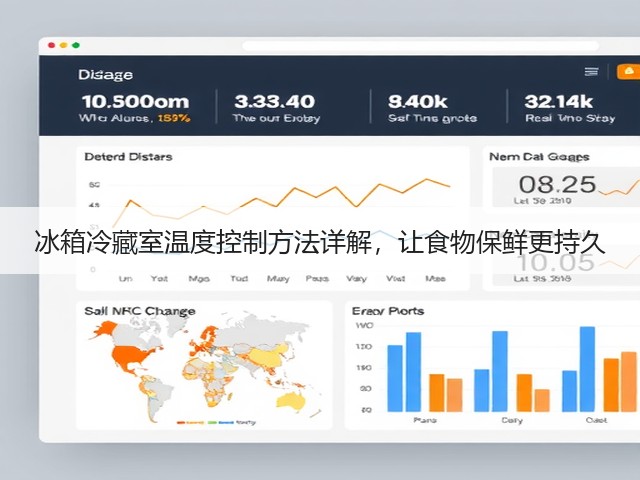The image size is (640, 480).
Task: Click the Deterd Distars chart heading
Action: (x=128, y=157)
